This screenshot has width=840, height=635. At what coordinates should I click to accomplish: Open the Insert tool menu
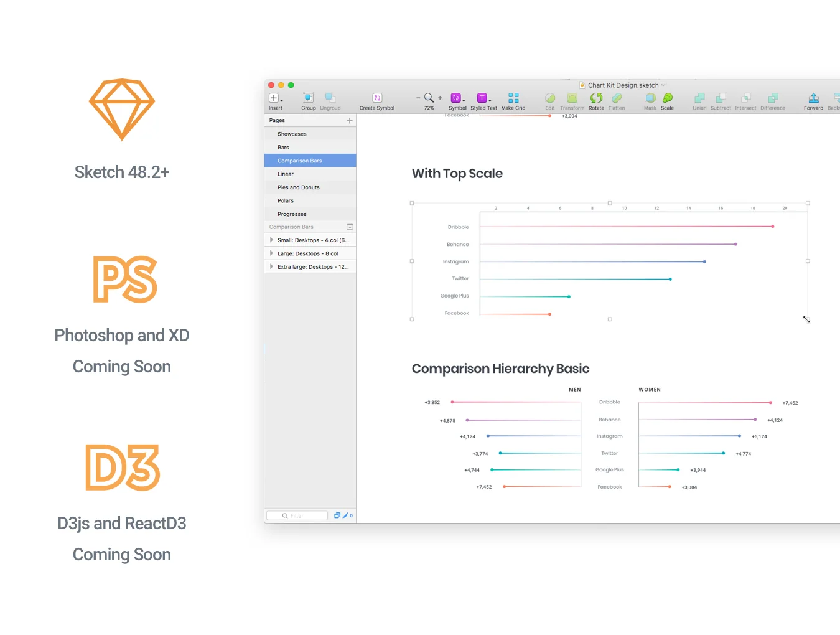coord(275,98)
